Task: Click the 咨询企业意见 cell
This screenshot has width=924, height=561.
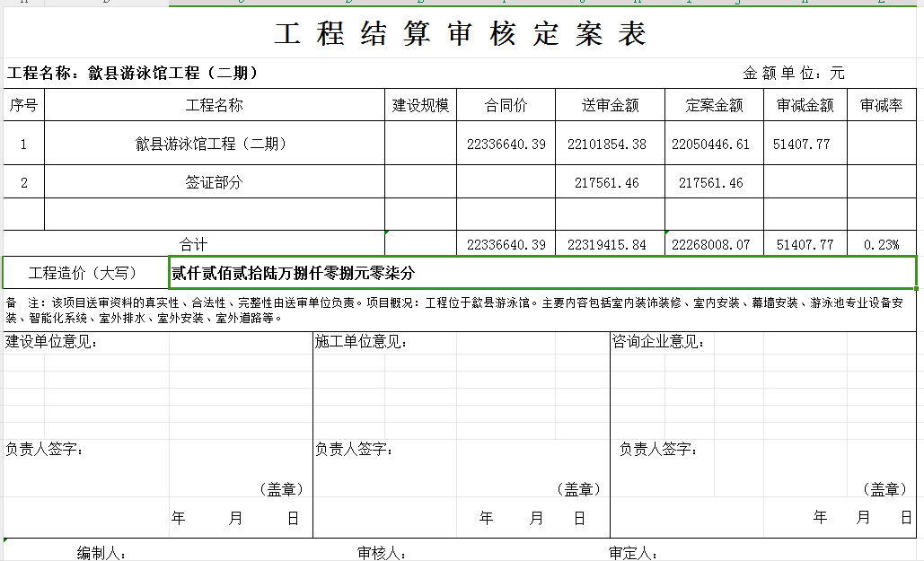Action: 658,342
